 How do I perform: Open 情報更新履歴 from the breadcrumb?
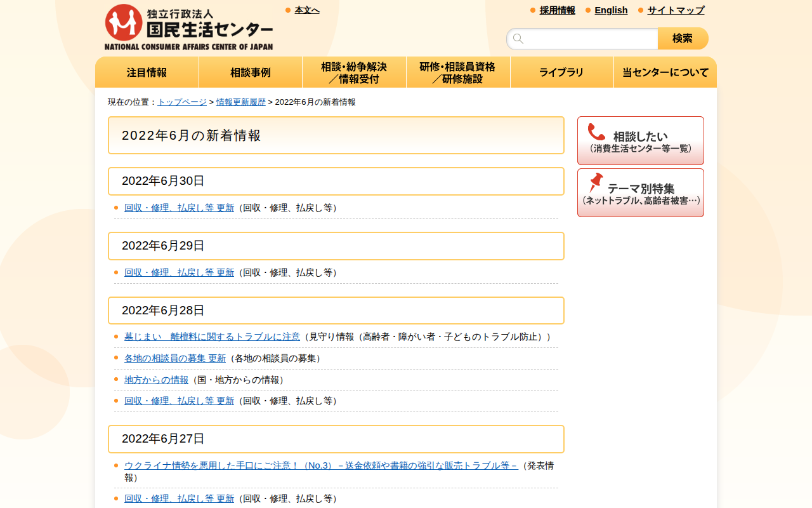coord(240,101)
